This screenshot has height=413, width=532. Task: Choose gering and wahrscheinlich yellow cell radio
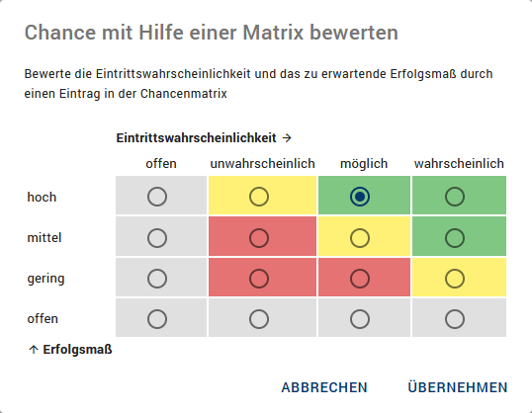[x=455, y=279]
